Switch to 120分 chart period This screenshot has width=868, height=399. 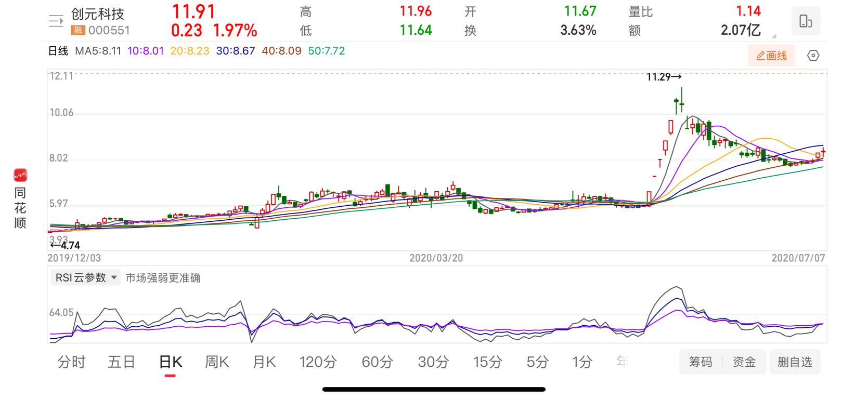tap(318, 362)
